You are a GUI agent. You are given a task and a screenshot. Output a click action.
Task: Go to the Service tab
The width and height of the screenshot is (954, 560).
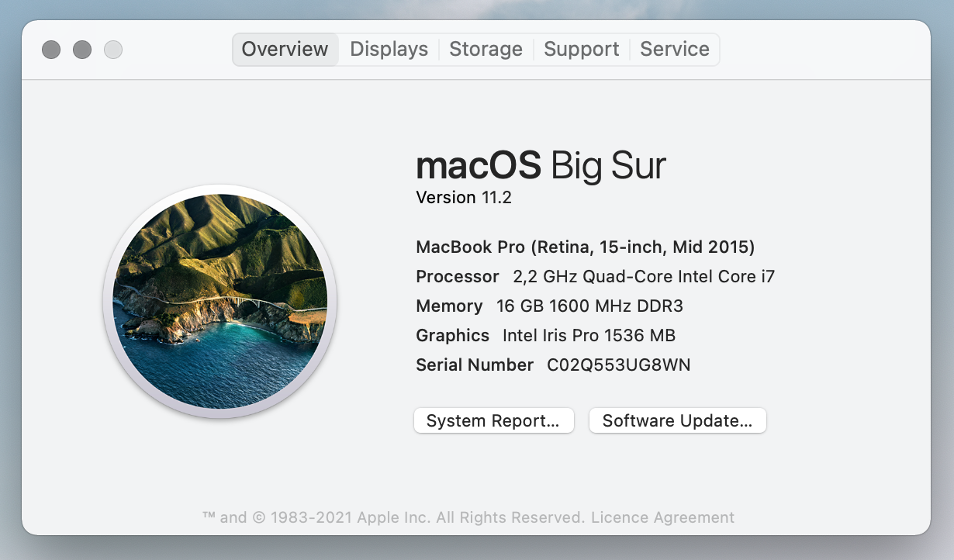tap(675, 49)
